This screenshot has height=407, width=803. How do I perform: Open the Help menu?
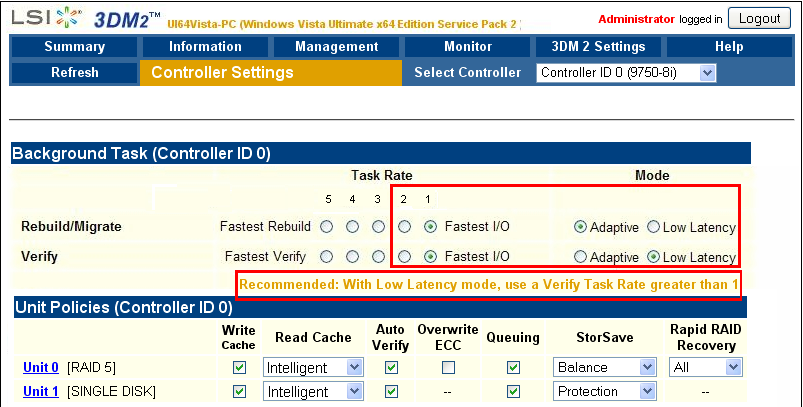(729, 47)
